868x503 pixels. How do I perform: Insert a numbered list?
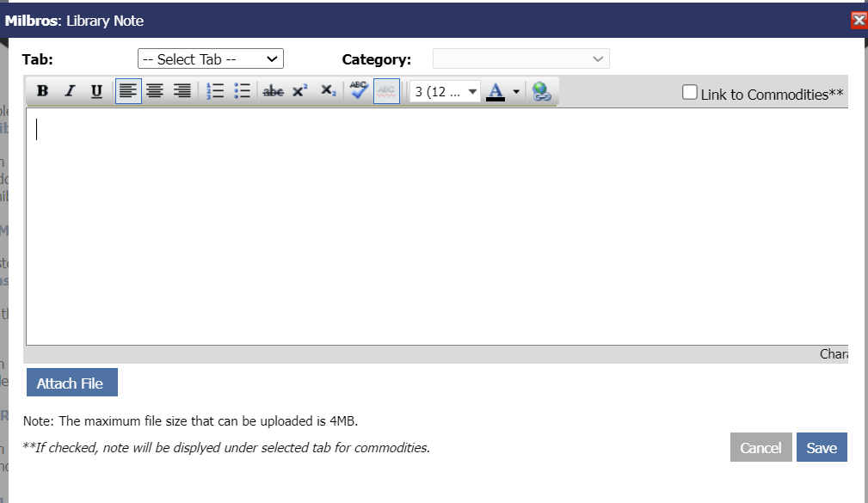point(215,91)
